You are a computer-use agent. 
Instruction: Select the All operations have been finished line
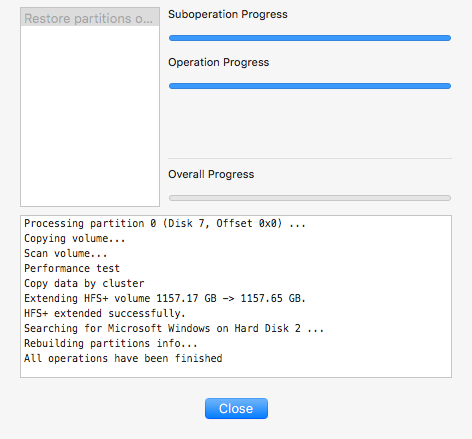(x=123, y=358)
